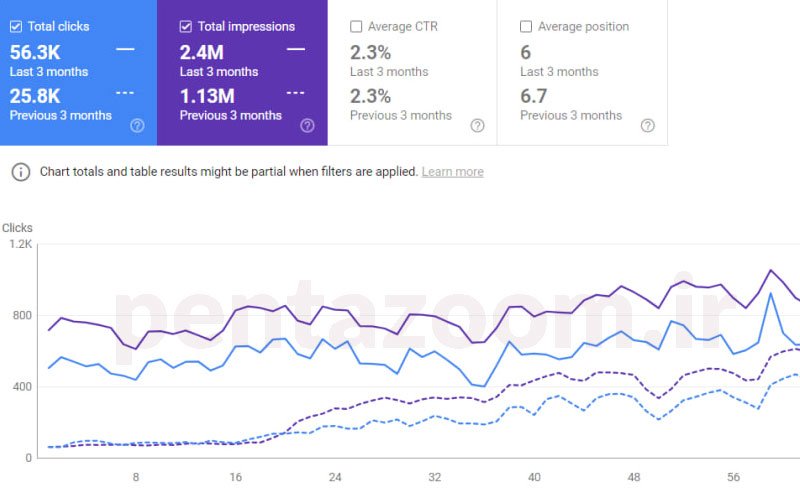800x500 pixels.
Task: Select the 56.3K total clicks value
Action: 36,52
